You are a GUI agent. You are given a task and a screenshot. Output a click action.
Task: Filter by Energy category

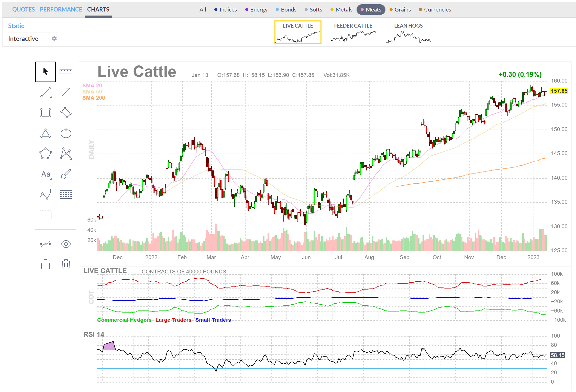coord(256,10)
